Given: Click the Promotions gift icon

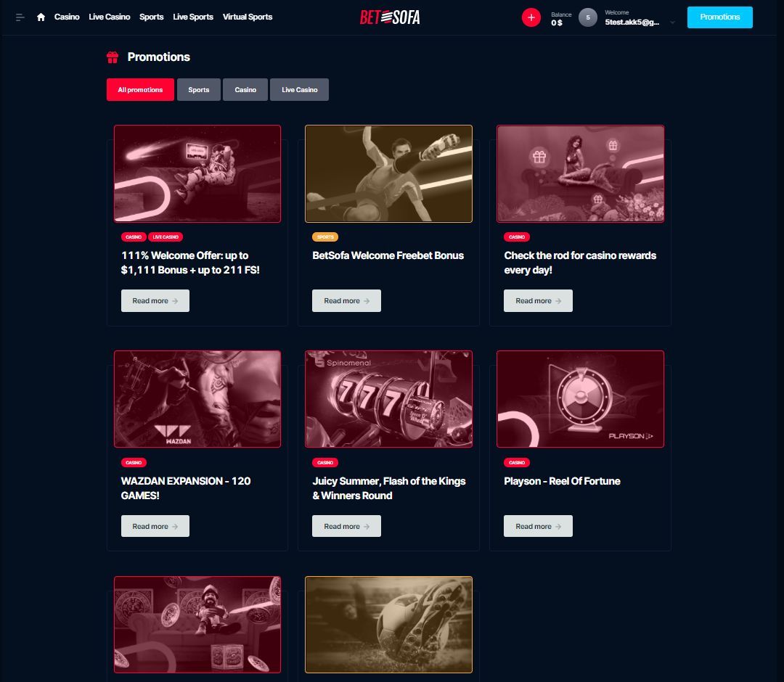Looking at the screenshot, I should click(113, 57).
